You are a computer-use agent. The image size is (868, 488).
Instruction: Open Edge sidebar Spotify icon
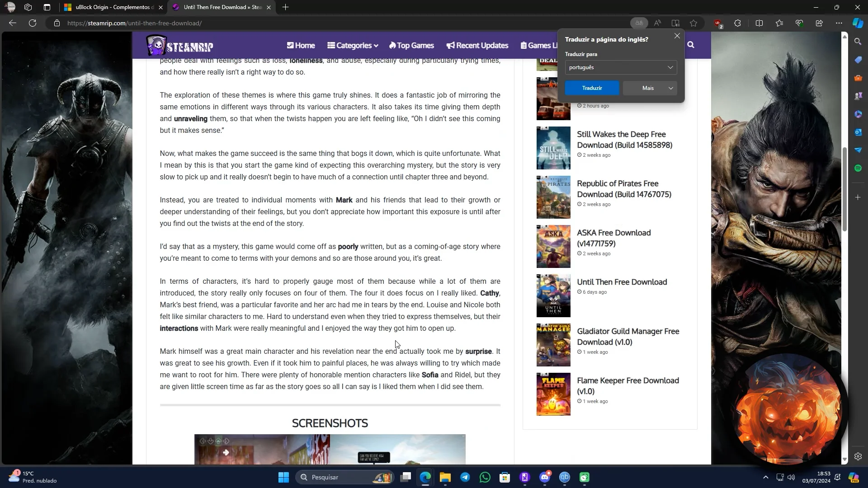point(858,168)
